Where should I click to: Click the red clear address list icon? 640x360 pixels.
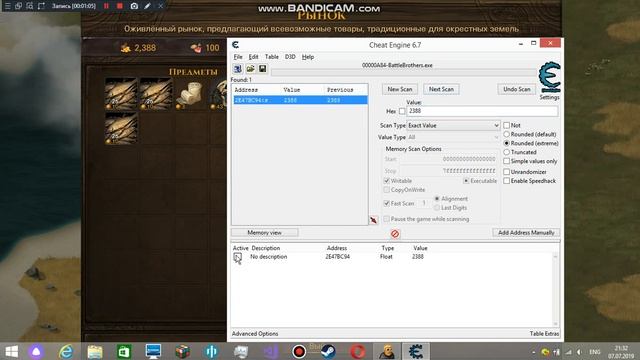pyautogui.click(x=395, y=234)
